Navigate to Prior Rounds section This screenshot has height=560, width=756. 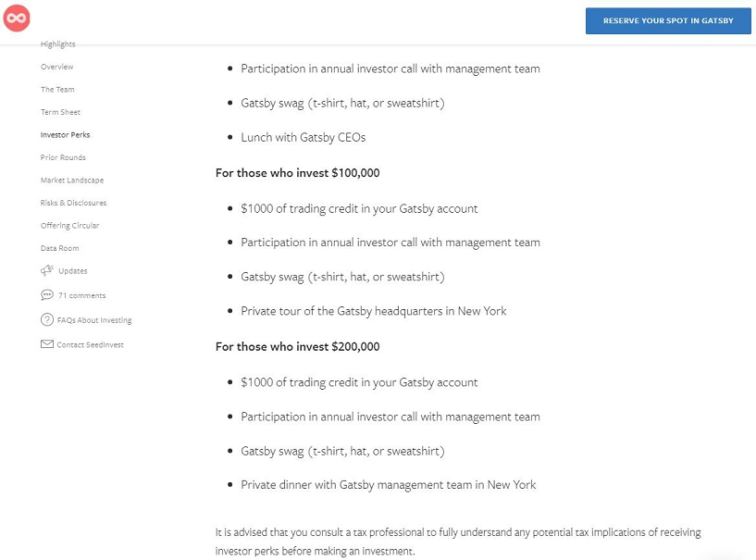pyautogui.click(x=63, y=157)
